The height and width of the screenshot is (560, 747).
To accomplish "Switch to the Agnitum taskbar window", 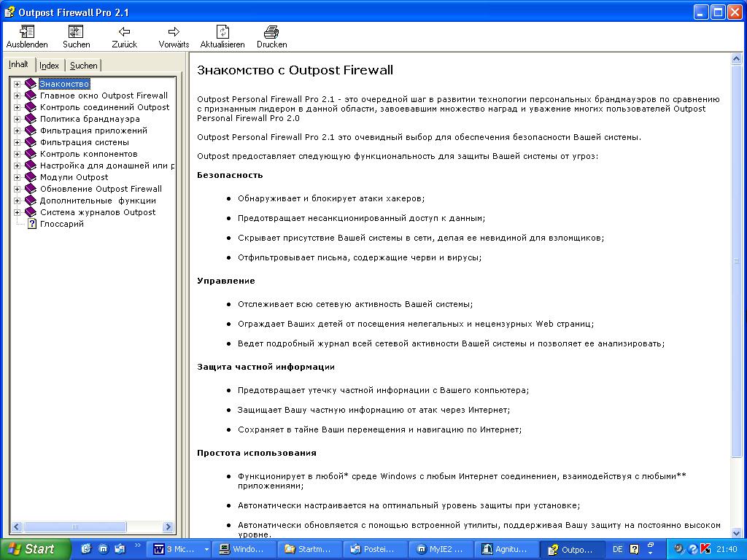I will click(x=507, y=549).
